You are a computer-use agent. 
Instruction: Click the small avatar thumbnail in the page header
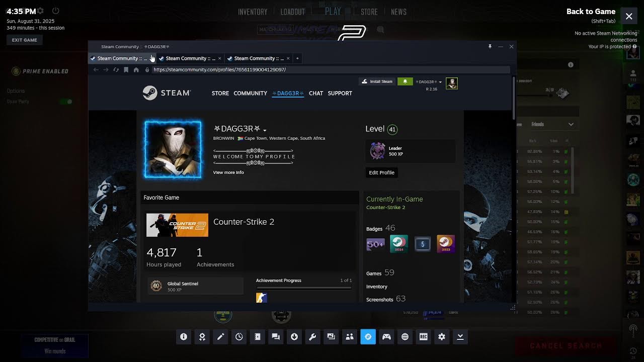tap(452, 83)
